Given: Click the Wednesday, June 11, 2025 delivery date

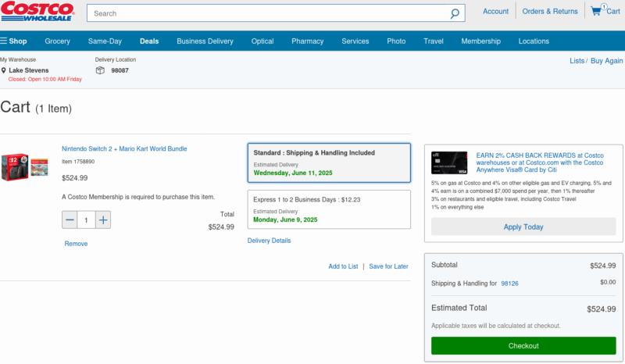Looking at the screenshot, I should (293, 173).
